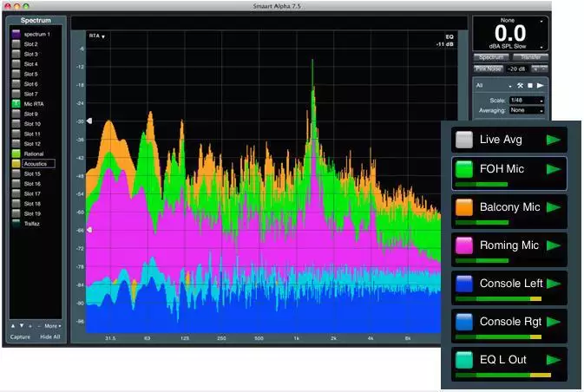Click the EQ L Out teal color swatch

click(x=464, y=360)
